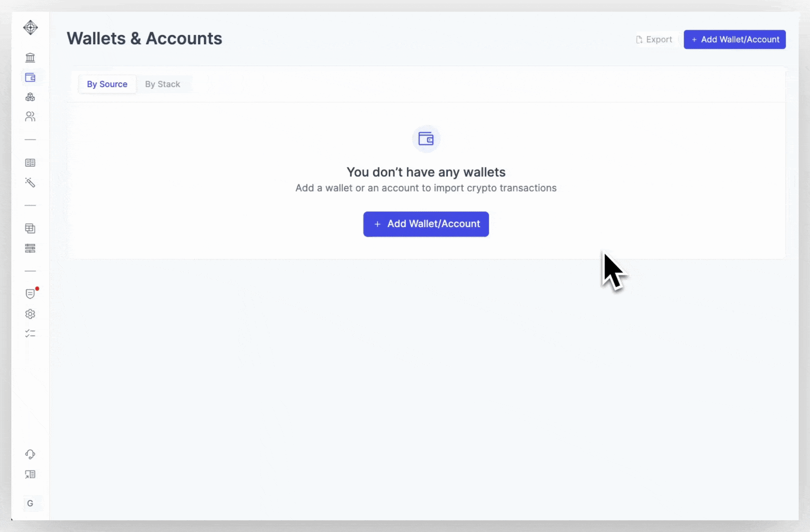
Task: Open the shield icon with red notification dot
Action: pyautogui.click(x=30, y=294)
